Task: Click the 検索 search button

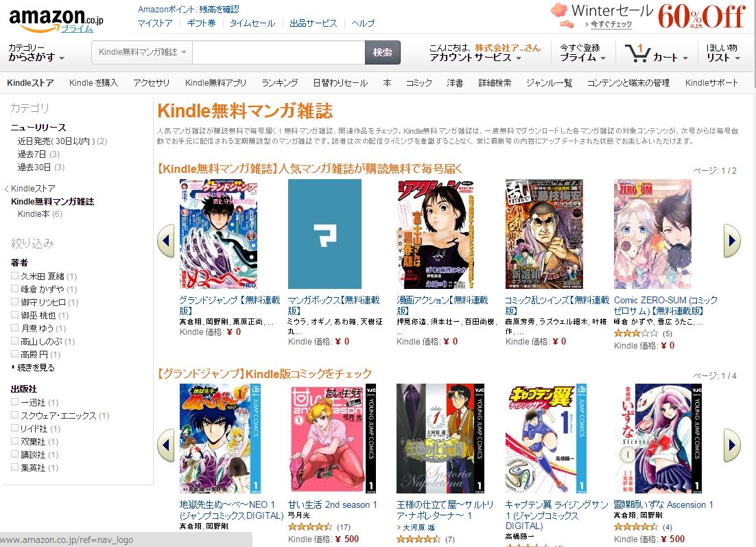Action: pyautogui.click(x=383, y=52)
